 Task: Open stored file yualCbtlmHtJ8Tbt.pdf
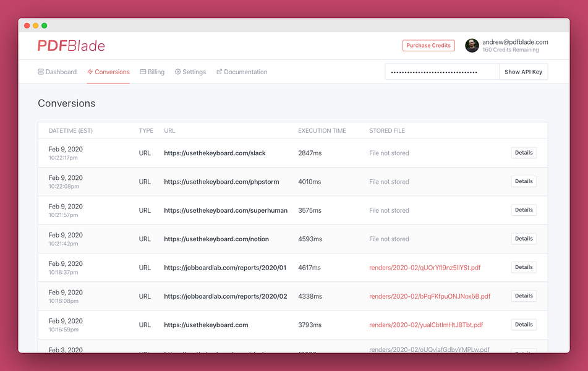[x=426, y=325]
